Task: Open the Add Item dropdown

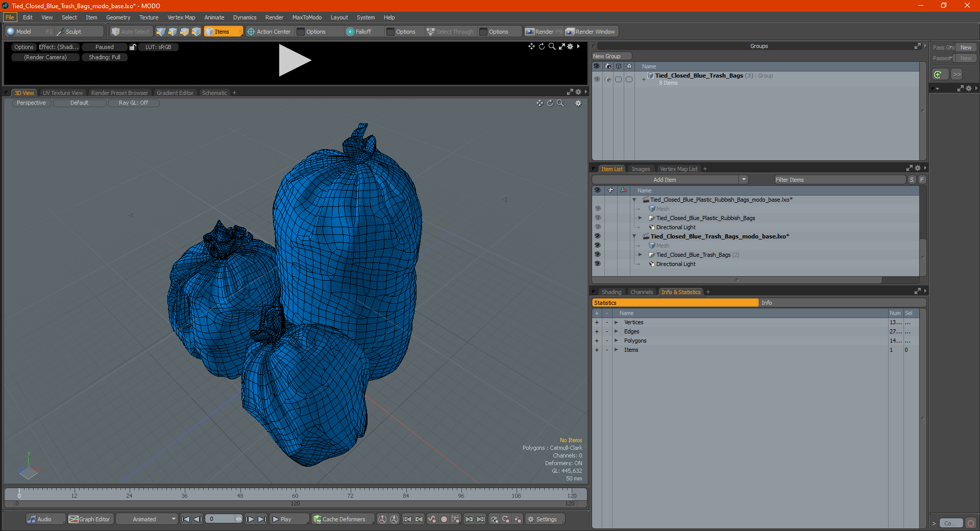Action: click(670, 180)
